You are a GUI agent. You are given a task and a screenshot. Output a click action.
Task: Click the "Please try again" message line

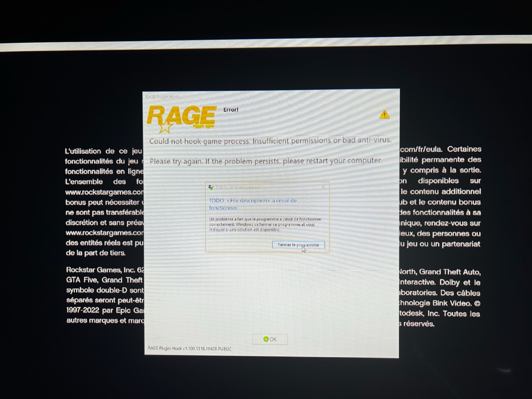click(x=266, y=160)
